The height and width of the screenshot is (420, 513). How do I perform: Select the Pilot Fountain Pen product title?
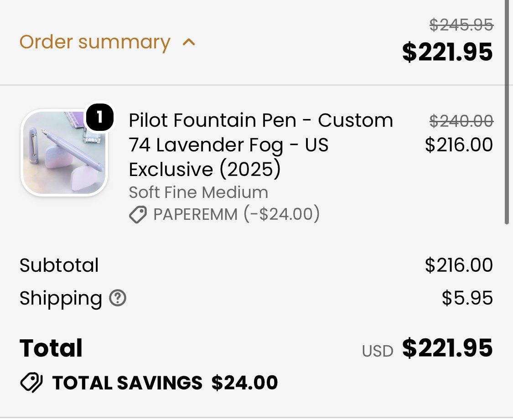click(261, 145)
